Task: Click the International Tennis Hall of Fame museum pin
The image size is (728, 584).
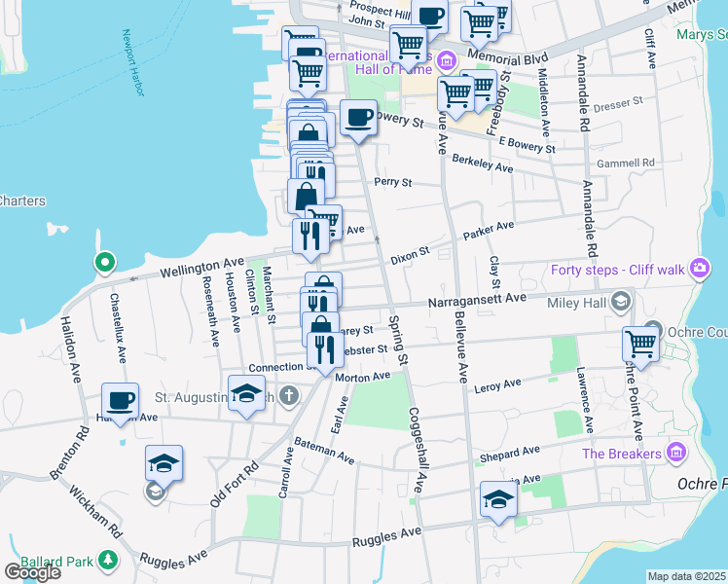Action: pos(447,60)
